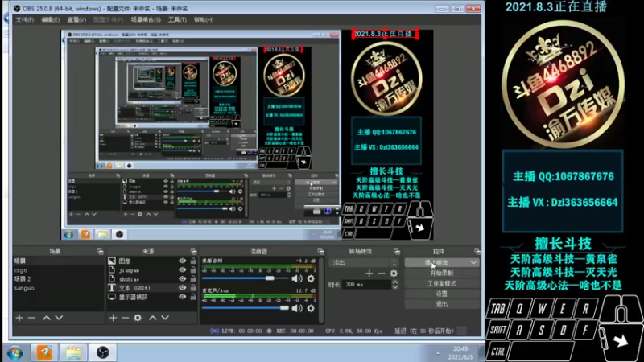Toggle the lock on the 图像 source
Image resolution: width=644 pixels, height=362 pixels.
click(193, 261)
